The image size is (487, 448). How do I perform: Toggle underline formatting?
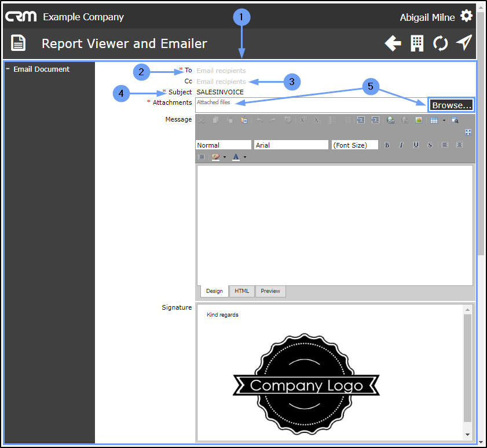click(416, 145)
